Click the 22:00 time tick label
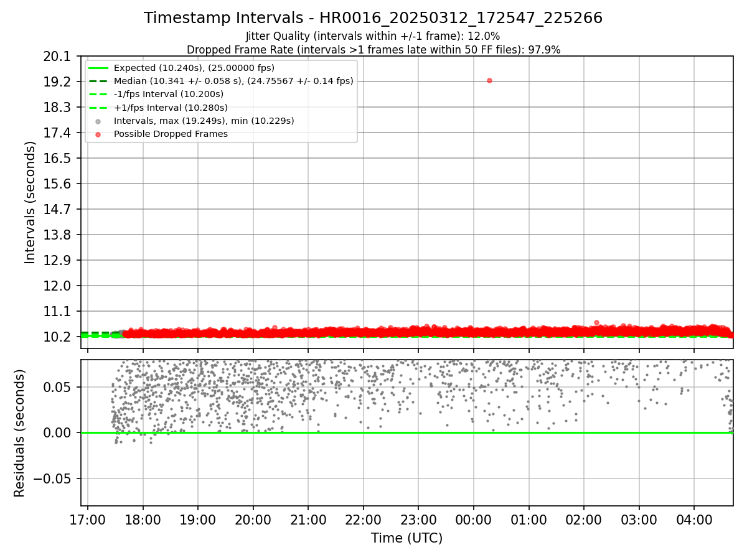The width and height of the screenshot is (747, 560). click(x=364, y=520)
